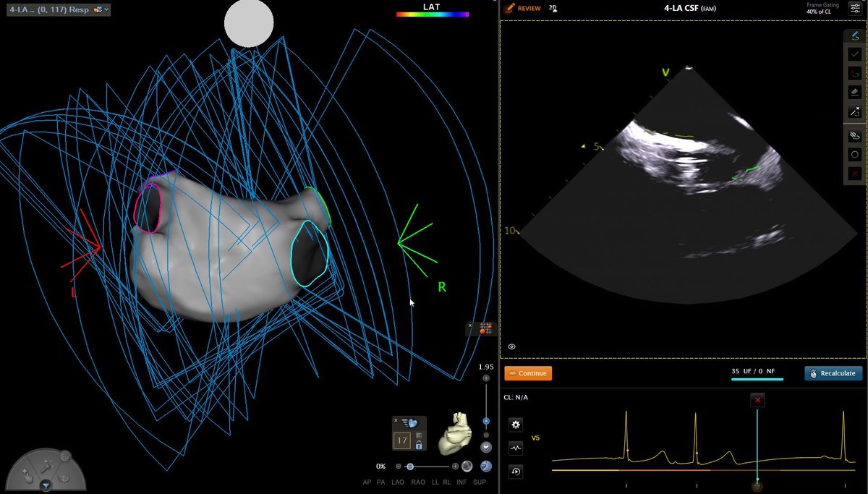Click the zoom out minus button

[x=486, y=435]
